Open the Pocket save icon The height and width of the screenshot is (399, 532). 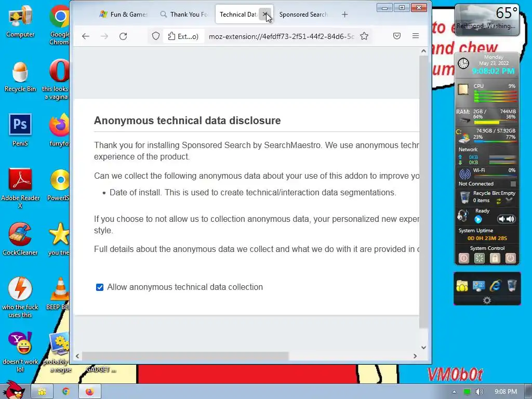pyautogui.click(x=396, y=36)
